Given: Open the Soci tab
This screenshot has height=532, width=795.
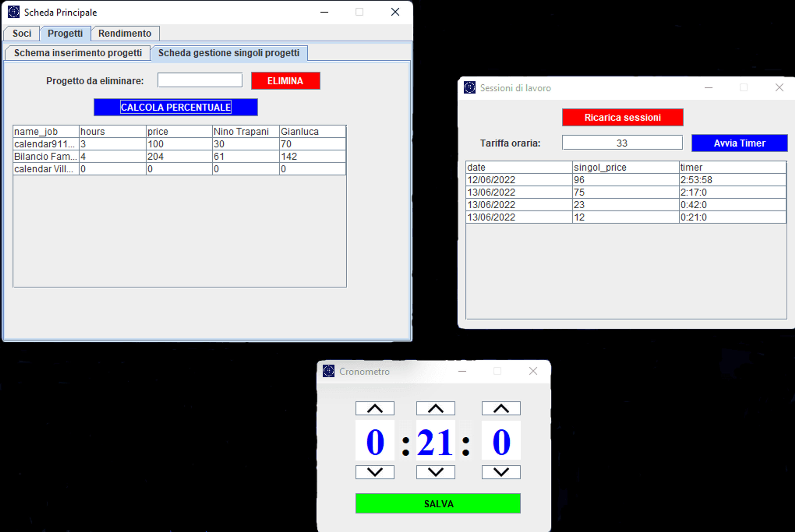Looking at the screenshot, I should 22,33.
